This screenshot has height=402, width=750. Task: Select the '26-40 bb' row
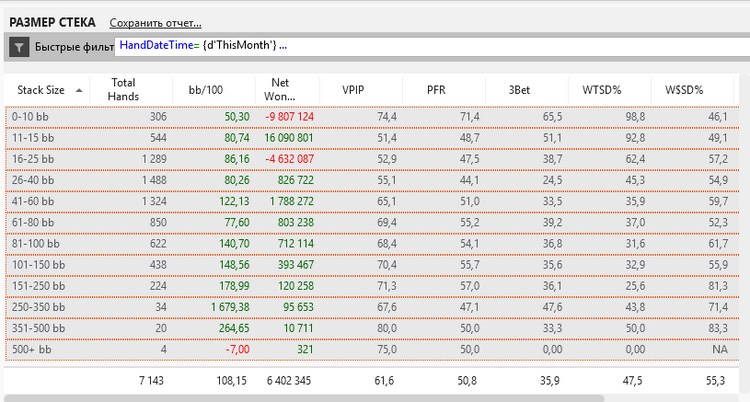coord(372,180)
